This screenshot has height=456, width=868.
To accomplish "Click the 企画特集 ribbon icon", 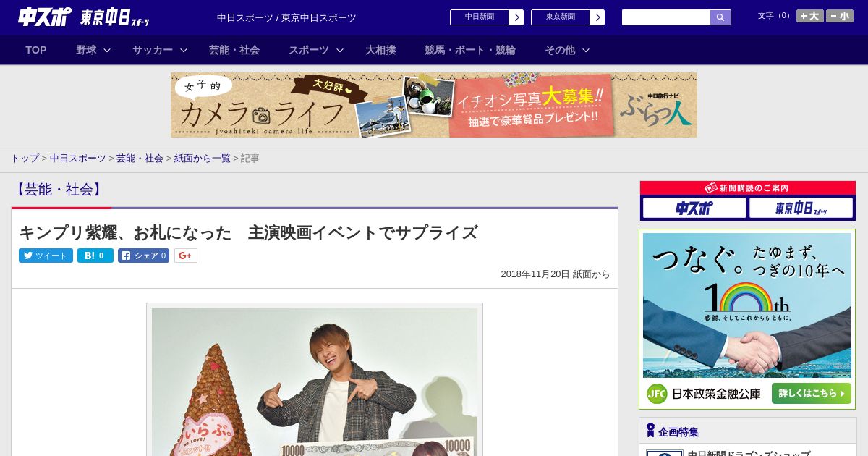I will pyautogui.click(x=650, y=431).
